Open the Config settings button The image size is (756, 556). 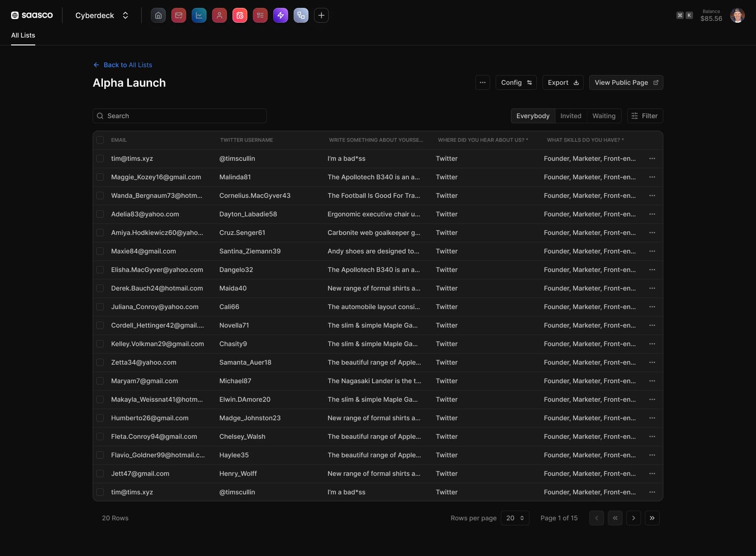[516, 82]
